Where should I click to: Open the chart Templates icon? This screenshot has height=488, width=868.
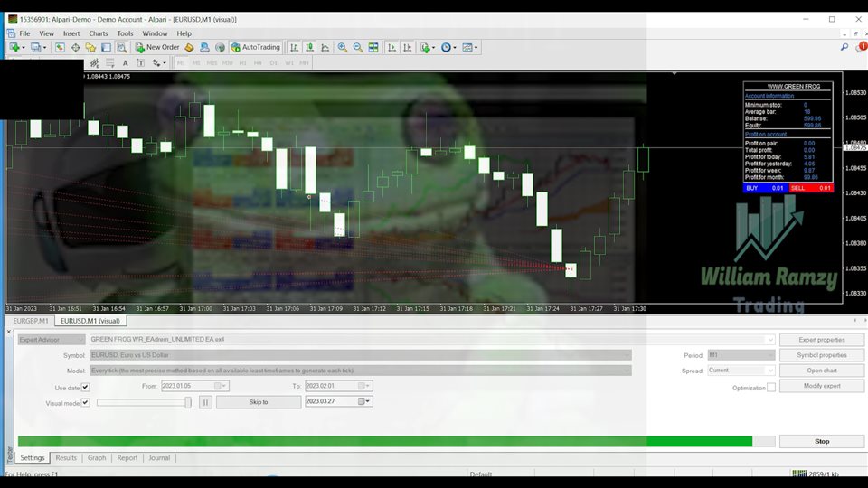(x=467, y=48)
